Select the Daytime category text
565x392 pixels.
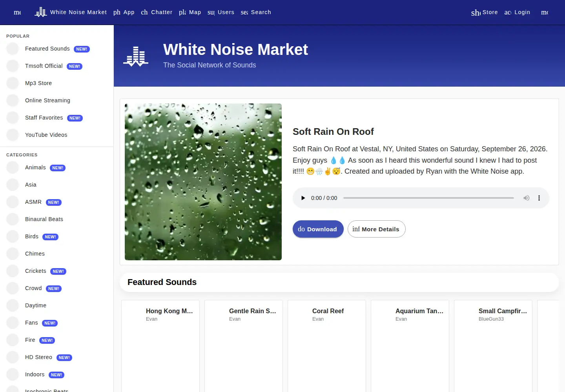pyautogui.click(x=36, y=305)
